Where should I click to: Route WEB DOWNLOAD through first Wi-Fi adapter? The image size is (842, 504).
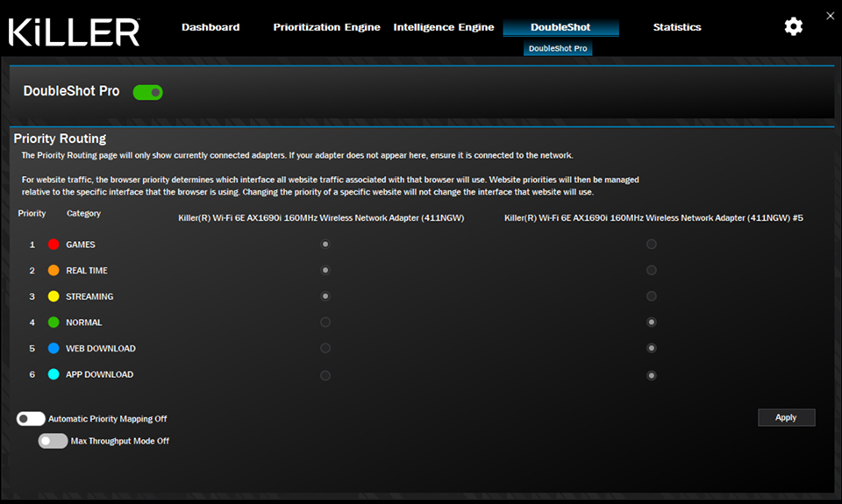(325, 348)
